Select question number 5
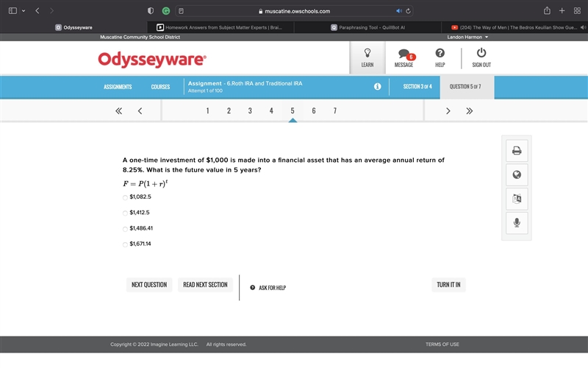This screenshot has width=588, height=368. click(x=293, y=111)
